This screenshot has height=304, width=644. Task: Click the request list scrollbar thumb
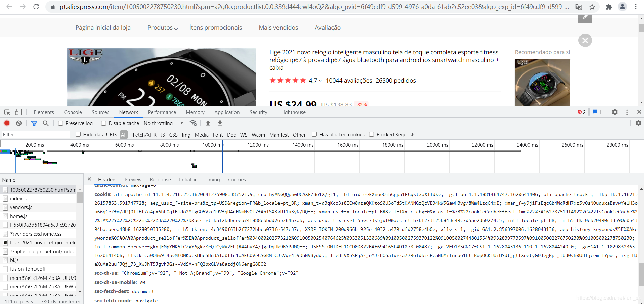(x=80, y=198)
